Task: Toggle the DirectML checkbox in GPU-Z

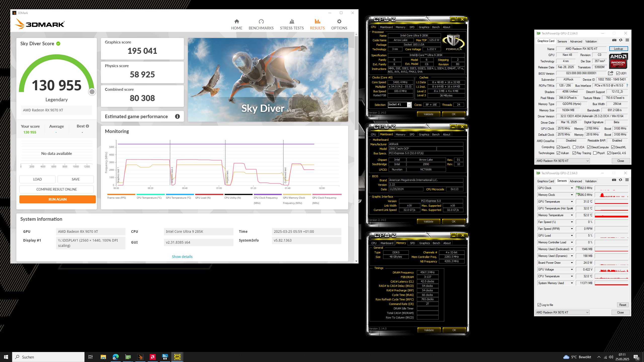Action: (x=613, y=147)
